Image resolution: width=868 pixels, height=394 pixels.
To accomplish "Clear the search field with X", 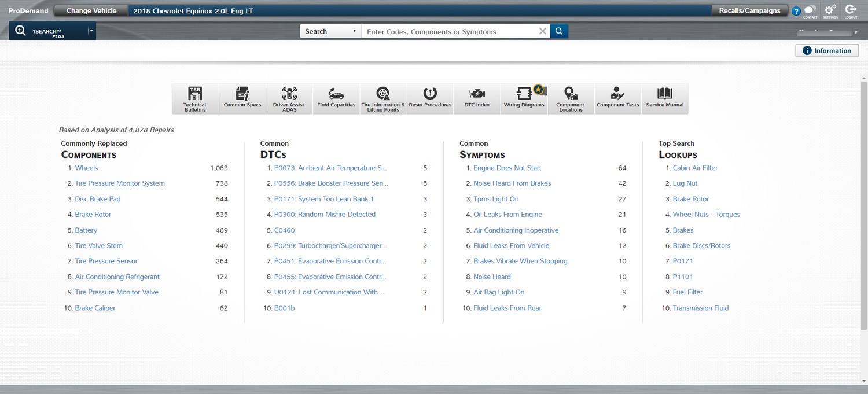I will coord(542,31).
